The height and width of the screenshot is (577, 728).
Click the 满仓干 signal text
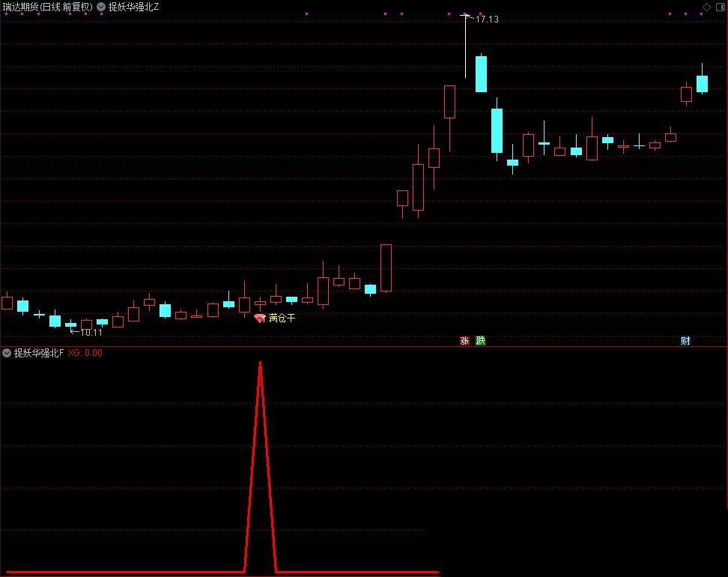click(282, 318)
